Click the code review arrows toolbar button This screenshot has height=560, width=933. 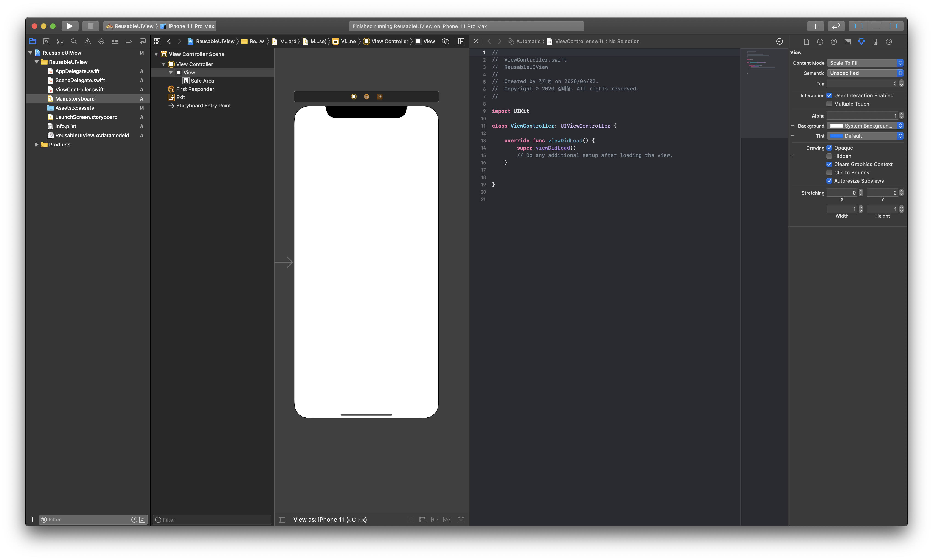(836, 26)
